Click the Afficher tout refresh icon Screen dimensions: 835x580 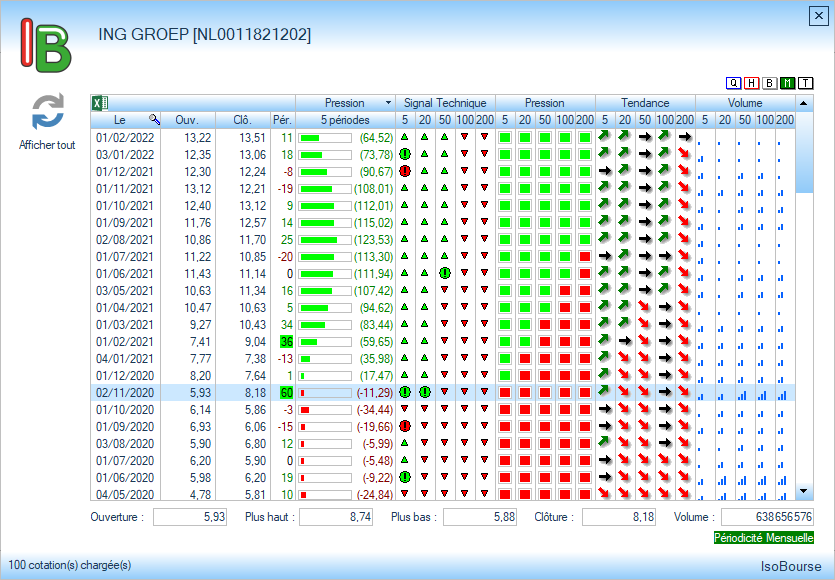coord(48,112)
